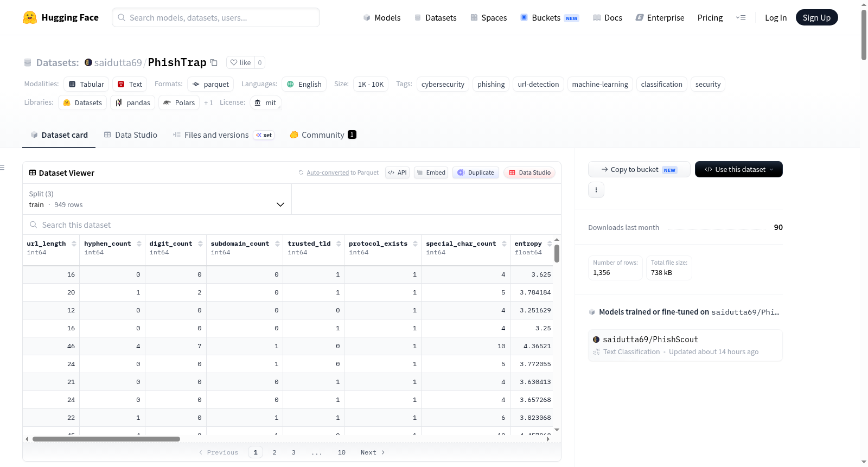The height and width of the screenshot is (467, 868).
Task: Click the red Data Studio button
Action: coord(529,172)
